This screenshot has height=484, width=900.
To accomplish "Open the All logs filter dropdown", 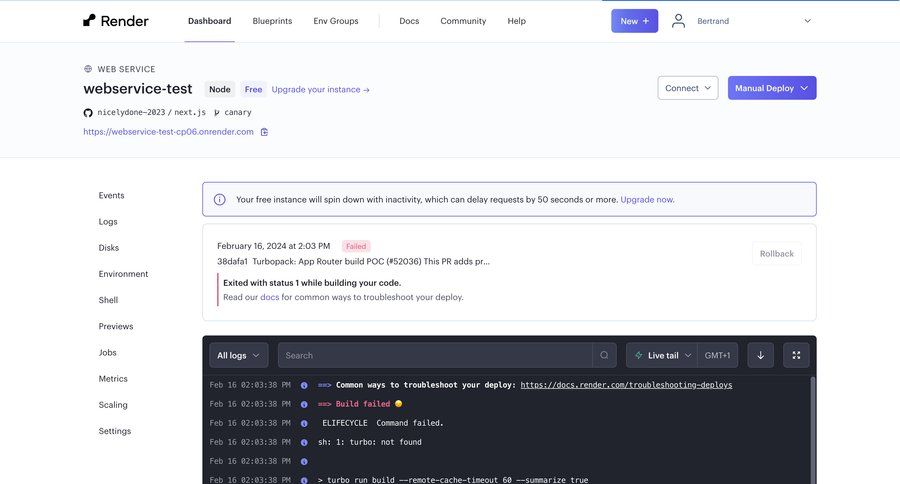I will [238, 355].
